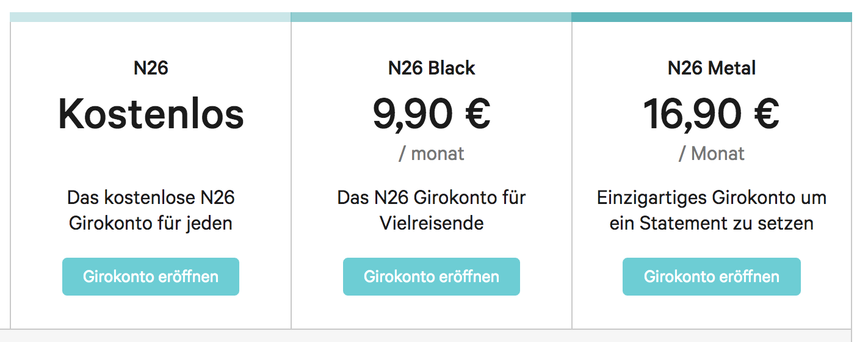Click the 'Einzigartiges Girokonto' description line
Image resolution: width=868 pixels, height=342 pixels.
click(x=711, y=198)
